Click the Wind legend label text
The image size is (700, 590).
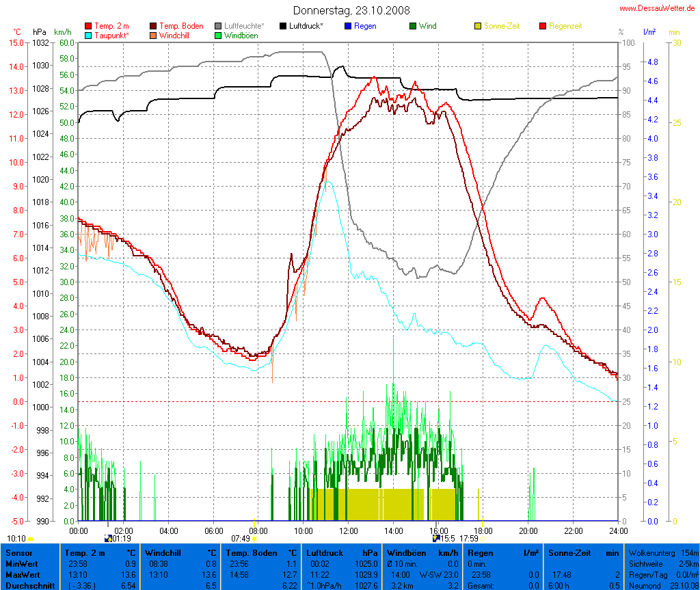click(x=427, y=26)
